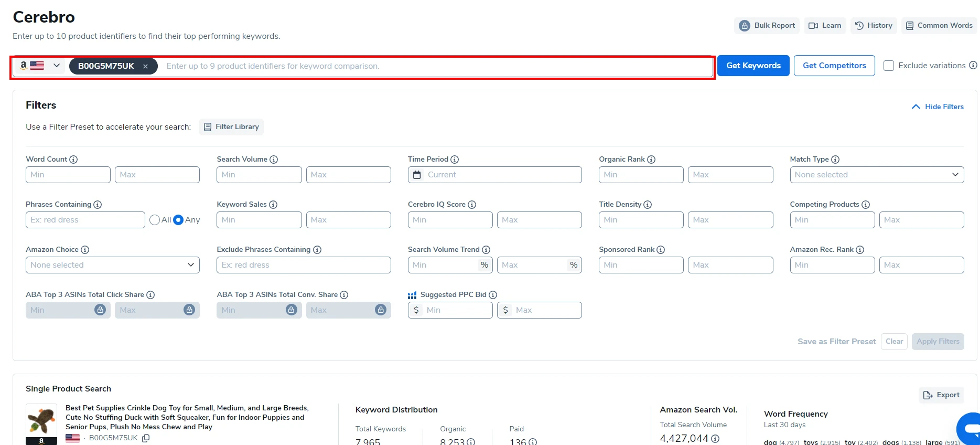Click the Amazon Choice info icon
The image size is (980, 445).
[85, 250]
